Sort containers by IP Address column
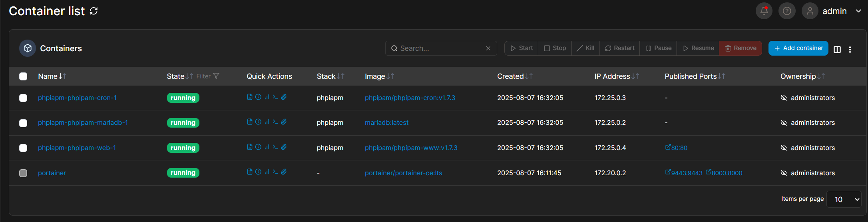 click(x=617, y=76)
